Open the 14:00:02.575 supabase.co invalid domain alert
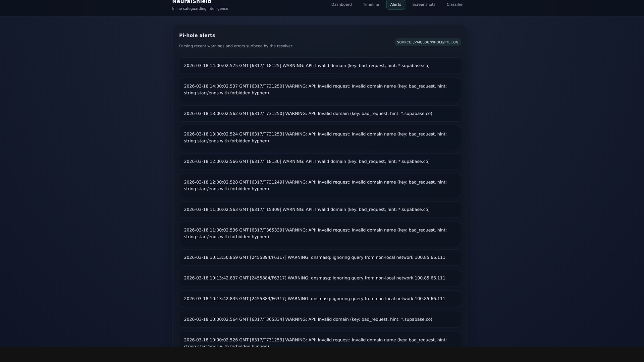 pos(320,66)
